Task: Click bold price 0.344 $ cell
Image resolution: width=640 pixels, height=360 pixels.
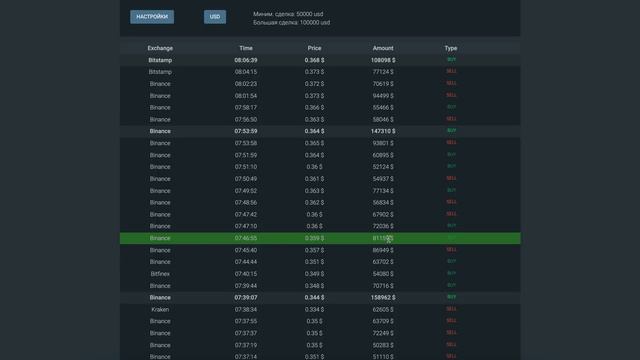Action: pos(314,298)
